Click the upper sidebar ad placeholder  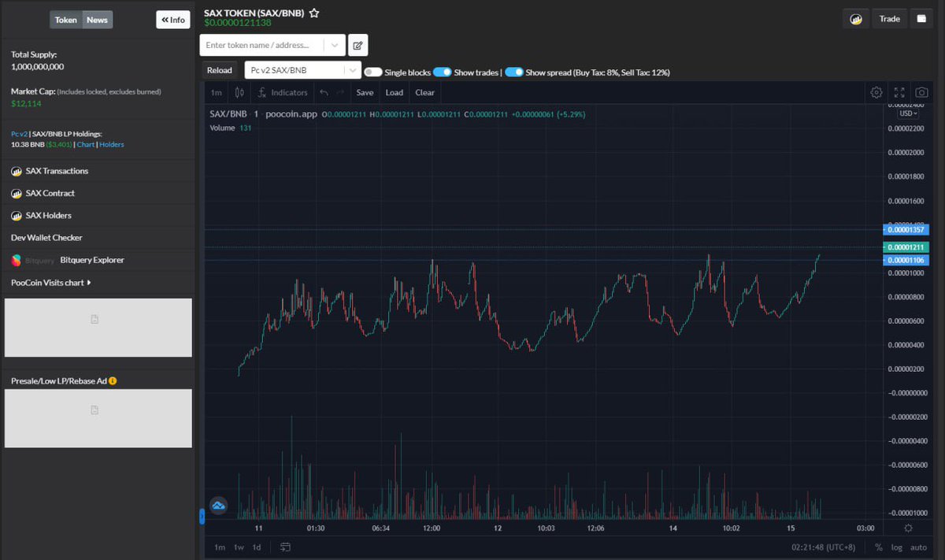tap(98, 327)
